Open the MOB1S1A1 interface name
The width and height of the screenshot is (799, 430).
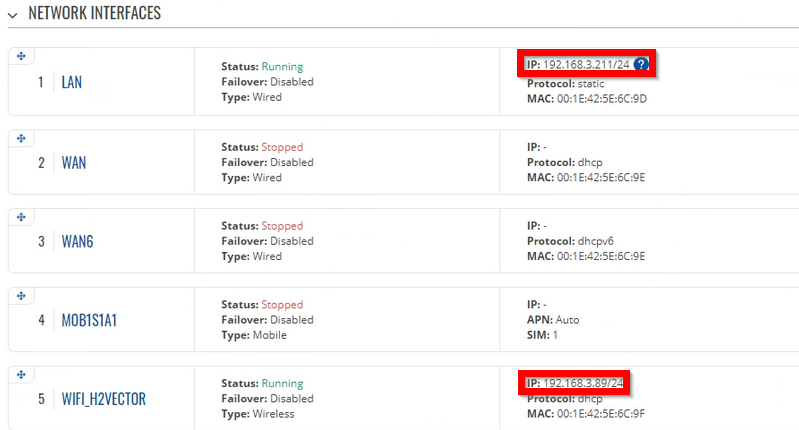[x=89, y=320]
